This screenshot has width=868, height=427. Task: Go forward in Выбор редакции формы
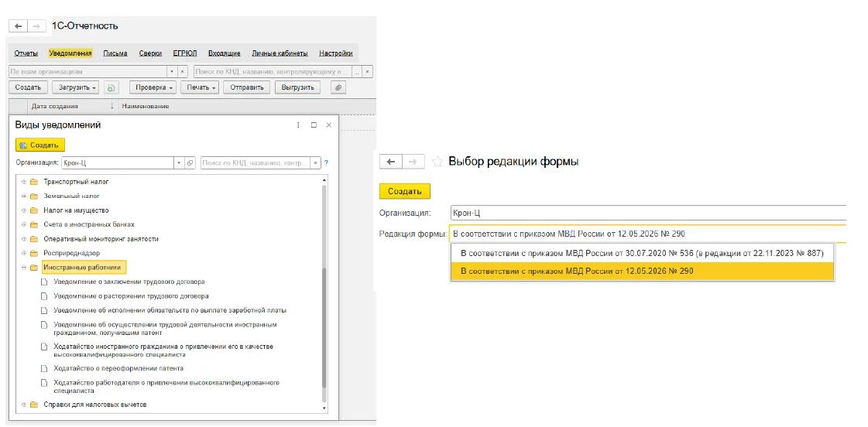(413, 162)
